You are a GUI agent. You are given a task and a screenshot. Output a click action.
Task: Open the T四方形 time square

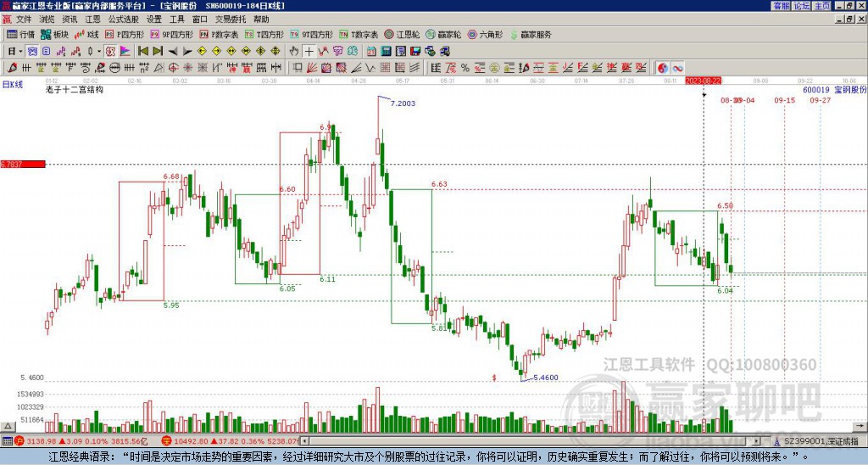(x=264, y=34)
